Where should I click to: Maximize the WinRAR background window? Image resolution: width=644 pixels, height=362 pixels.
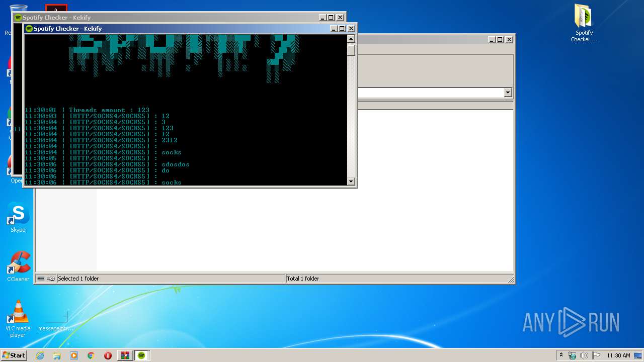coord(500,39)
